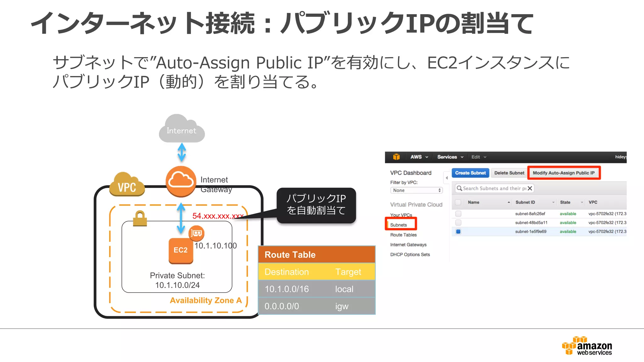Open the Subnet ID column dropdown arrow
Viewport: 644px width, 362px height.
pyautogui.click(x=553, y=202)
